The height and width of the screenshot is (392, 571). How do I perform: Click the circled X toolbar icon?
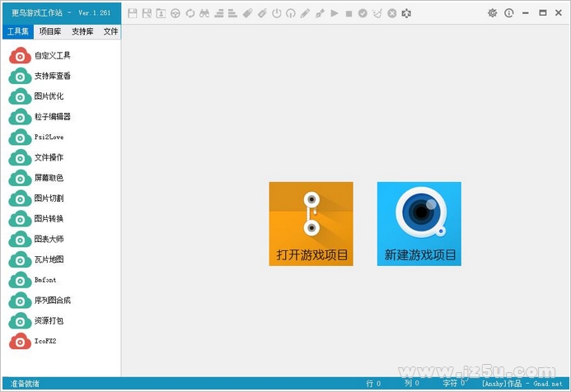[x=392, y=13]
